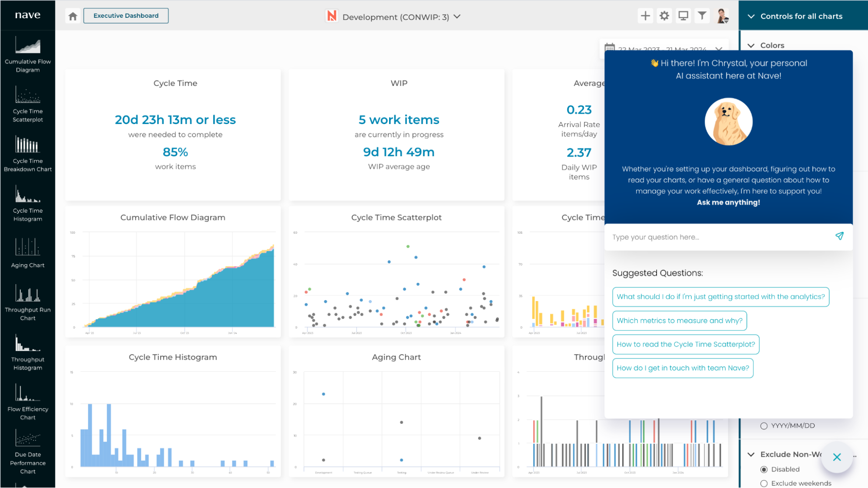868x488 pixels.
Task: Click the filter funnel icon
Action: coord(702,16)
